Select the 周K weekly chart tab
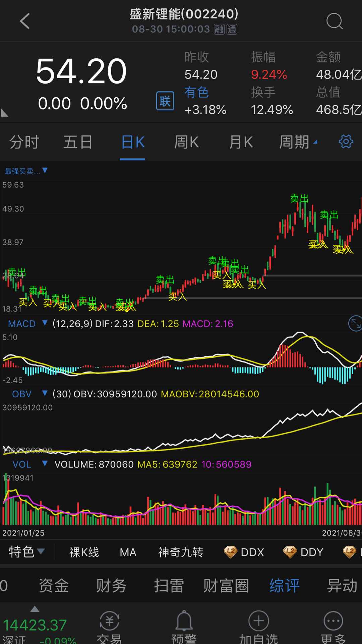Screen dimensions: 362x644 pos(186,142)
